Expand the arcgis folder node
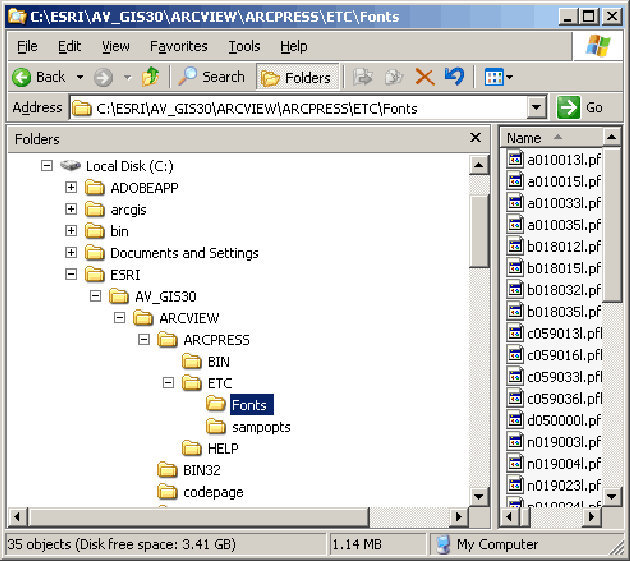 [x=71, y=209]
